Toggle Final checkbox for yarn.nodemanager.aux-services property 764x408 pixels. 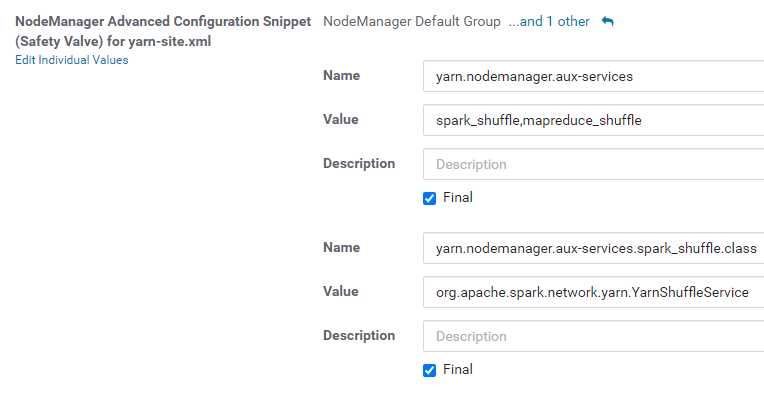click(430, 198)
